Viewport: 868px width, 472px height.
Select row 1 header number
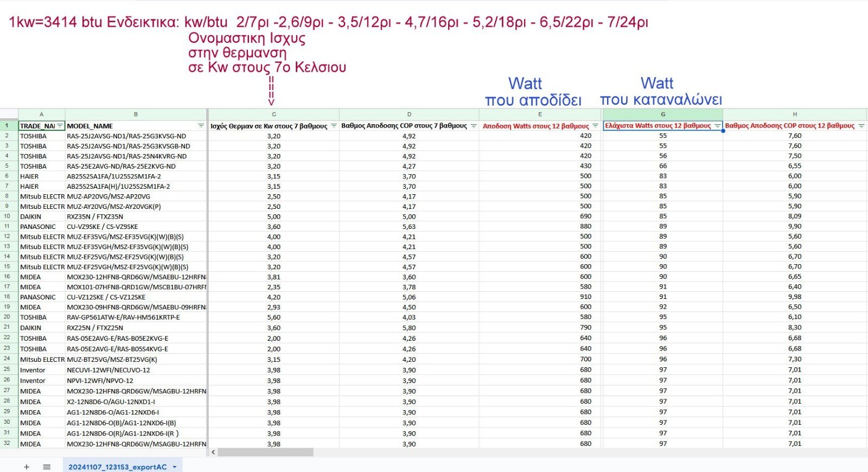pos(7,126)
